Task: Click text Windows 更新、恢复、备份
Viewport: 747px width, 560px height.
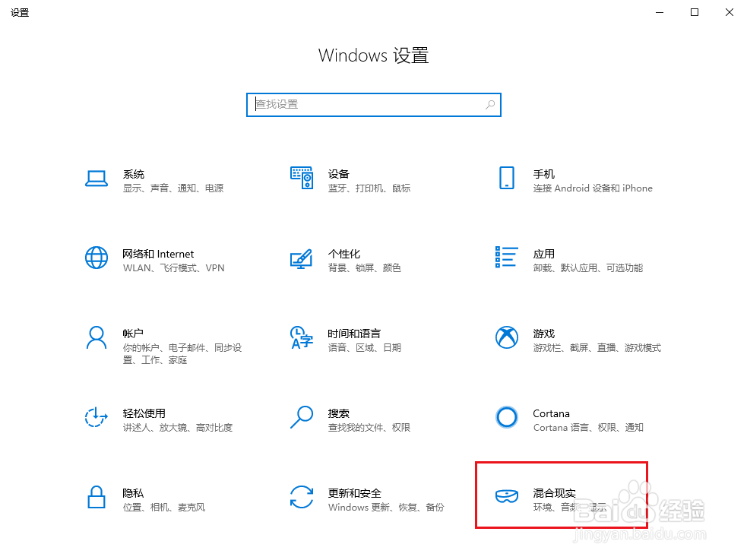Action: click(386, 507)
